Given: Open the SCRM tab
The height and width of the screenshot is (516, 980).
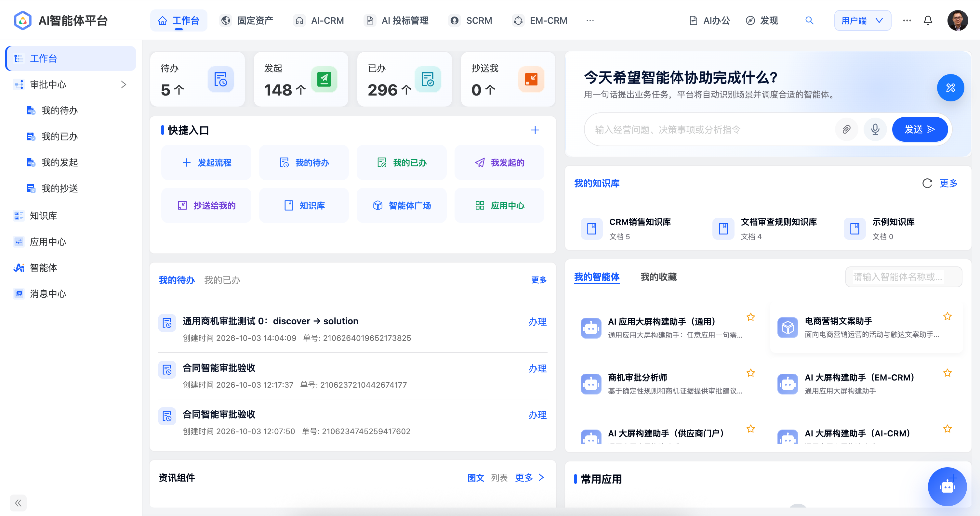Looking at the screenshot, I should 470,20.
